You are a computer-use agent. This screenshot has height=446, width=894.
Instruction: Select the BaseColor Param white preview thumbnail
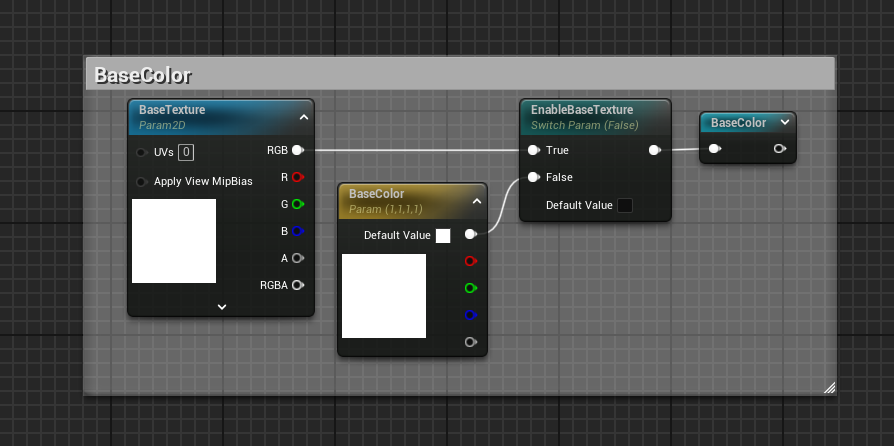pyautogui.click(x=384, y=296)
